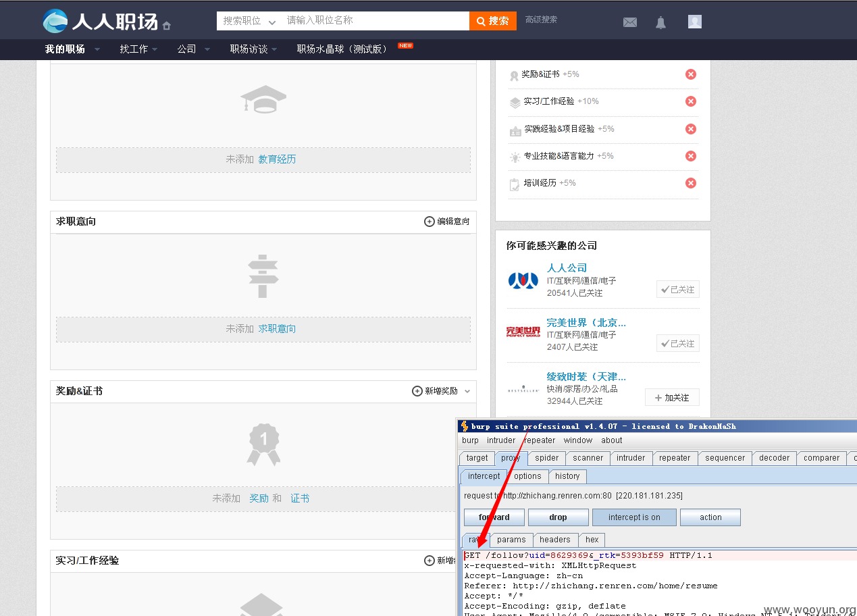Open the intruder menu in Burp menu bar
The image size is (857, 616).
coord(501,440)
